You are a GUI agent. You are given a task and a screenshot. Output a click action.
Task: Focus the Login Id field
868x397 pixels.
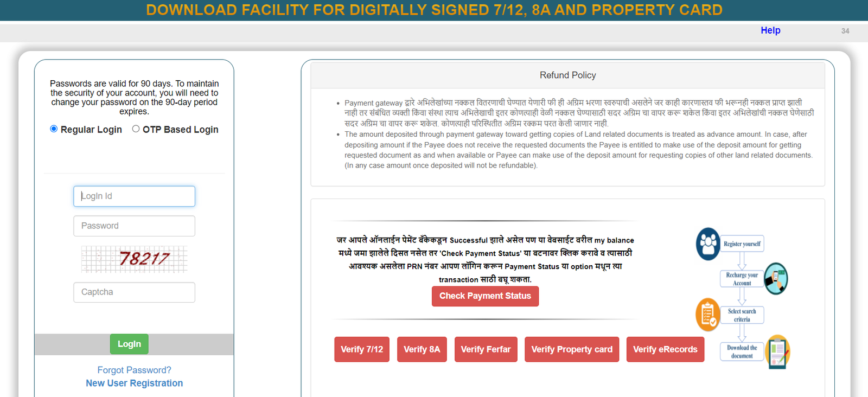point(134,196)
